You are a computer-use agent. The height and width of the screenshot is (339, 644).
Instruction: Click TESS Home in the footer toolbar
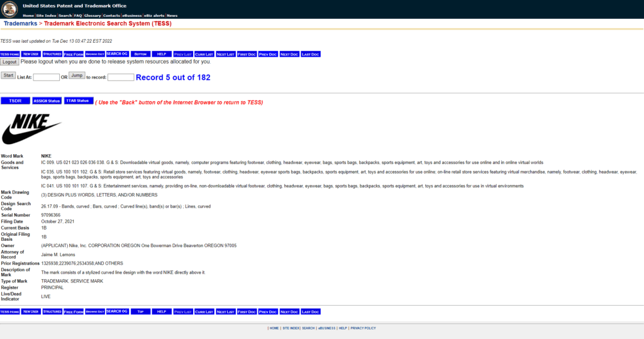click(x=10, y=312)
